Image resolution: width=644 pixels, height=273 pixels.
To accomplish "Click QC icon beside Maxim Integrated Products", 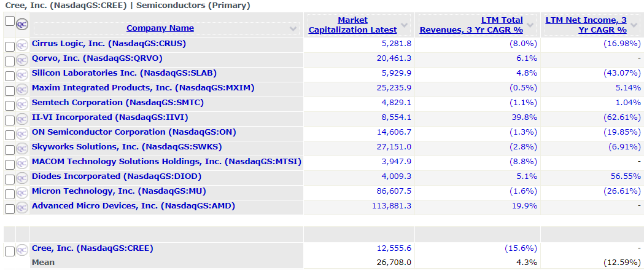I will pyautogui.click(x=21, y=90).
